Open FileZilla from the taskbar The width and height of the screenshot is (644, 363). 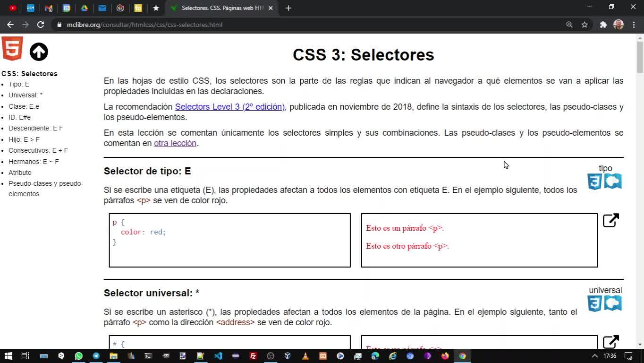[x=253, y=356]
